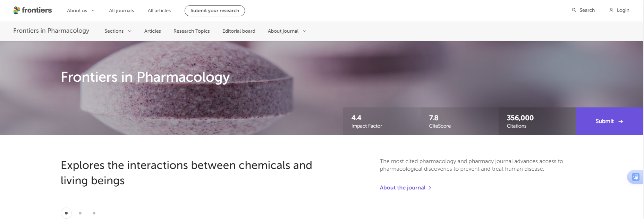
Task: Go to Research Topics
Action: (x=192, y=31)
